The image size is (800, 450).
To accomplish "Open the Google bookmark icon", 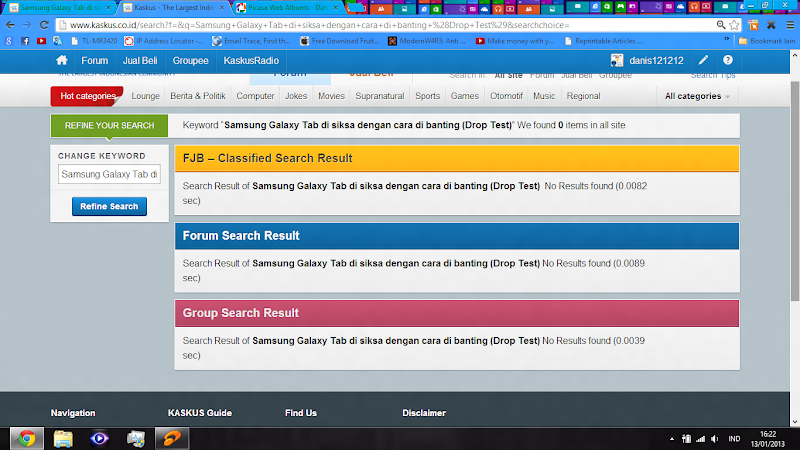I will (x=9, y=41).
